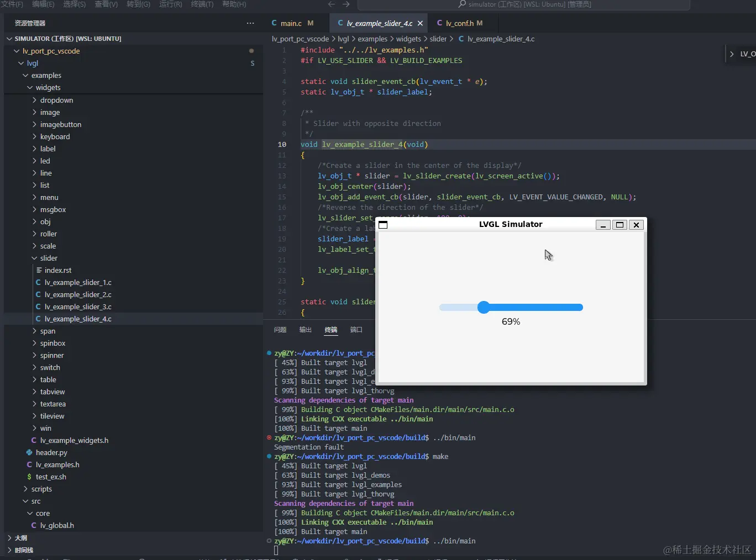Open lv_example_slider_3.c in the explorer
This screenshot has height=560, width=756.
[x=78, y=307]
